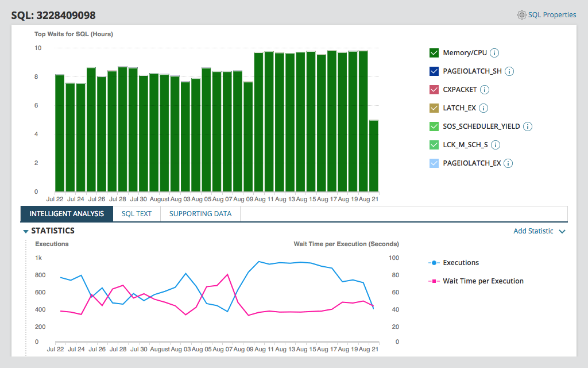Click info icon beside PAGEIOLATCH_SH
This screenshot has width=588, height=368.
click(x=509, y=71)
